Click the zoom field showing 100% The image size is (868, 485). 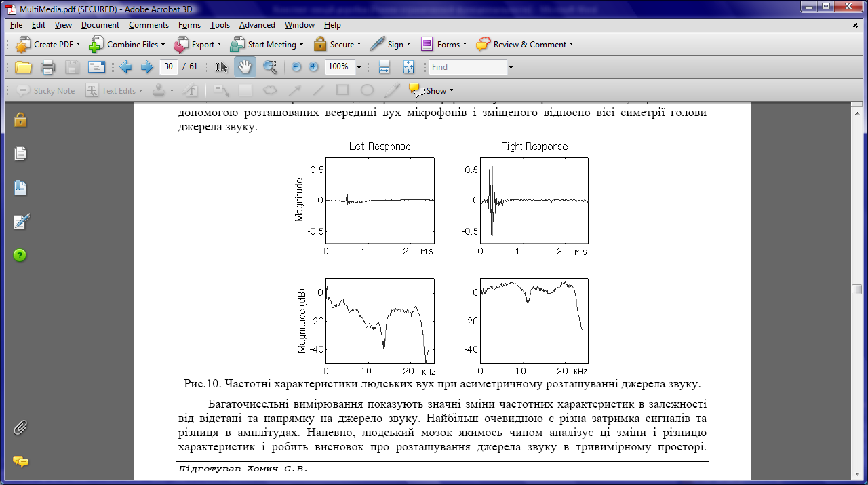tap(338, 67)
